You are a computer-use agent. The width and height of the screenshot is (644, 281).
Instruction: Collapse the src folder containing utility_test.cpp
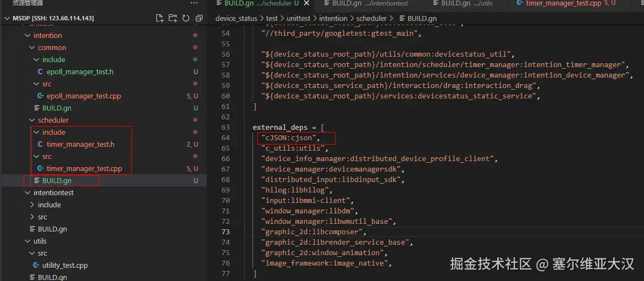[32, 254]
